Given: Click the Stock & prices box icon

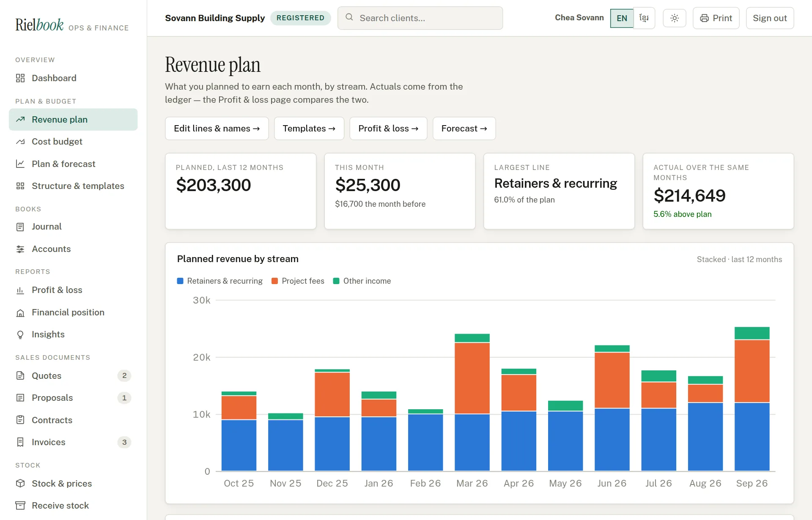Looking at the screenshot, I should pos(20,484).
